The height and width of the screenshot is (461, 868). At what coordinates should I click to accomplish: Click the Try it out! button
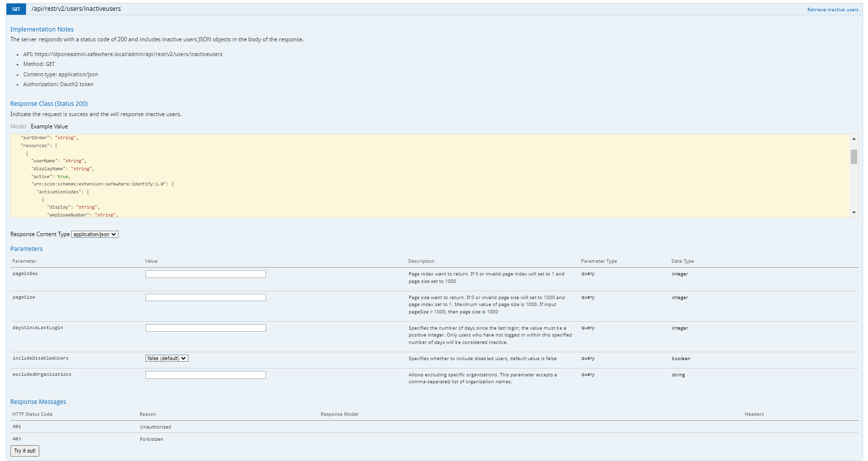25,451
